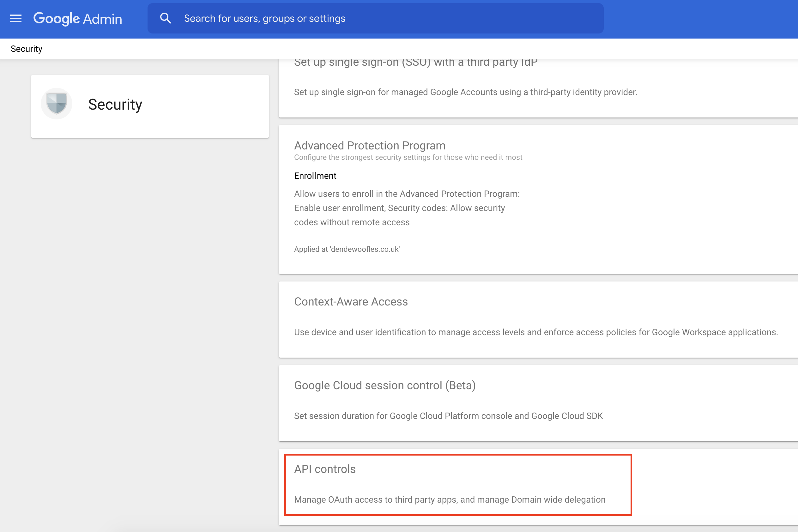
Task: Click the Google Admin logo
Action: 78,19
